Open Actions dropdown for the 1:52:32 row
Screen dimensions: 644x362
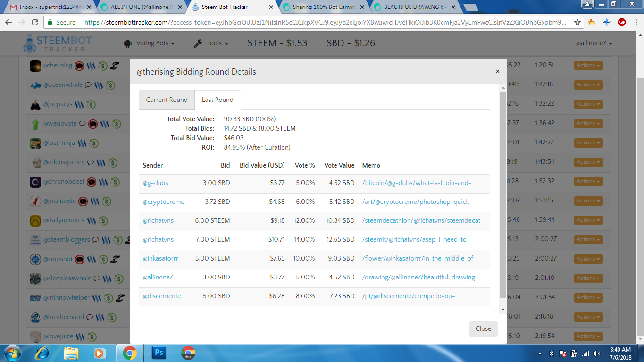tap(587, 181)
